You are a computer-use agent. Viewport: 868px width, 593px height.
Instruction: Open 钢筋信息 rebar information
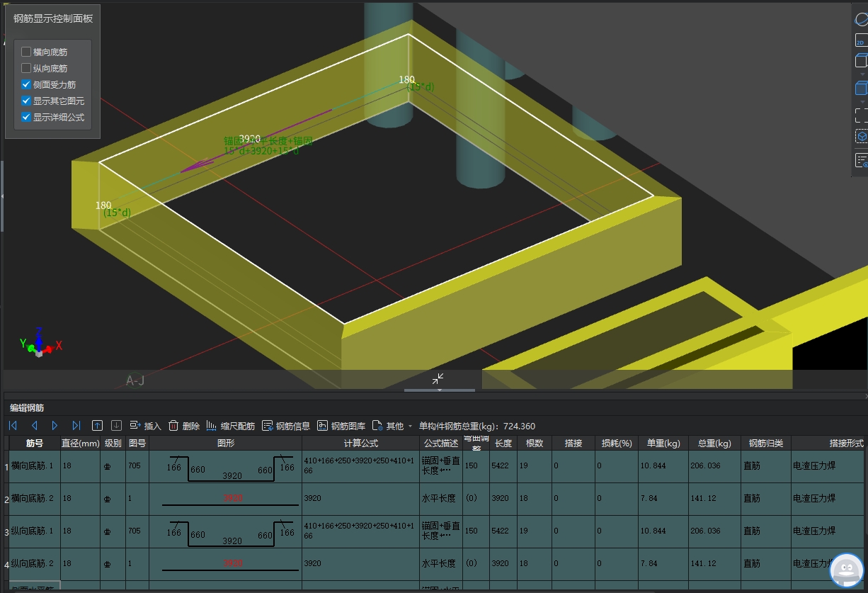286,426
